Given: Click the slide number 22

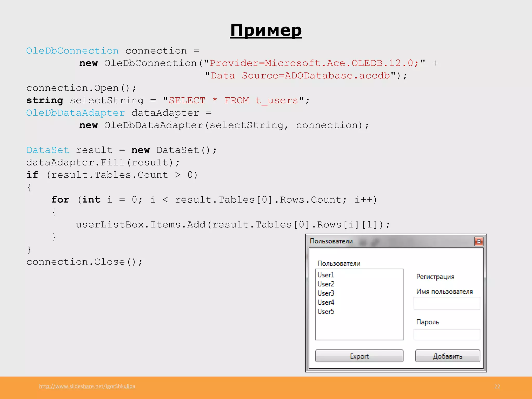Looking at the screenshot, I should point(497,387).
